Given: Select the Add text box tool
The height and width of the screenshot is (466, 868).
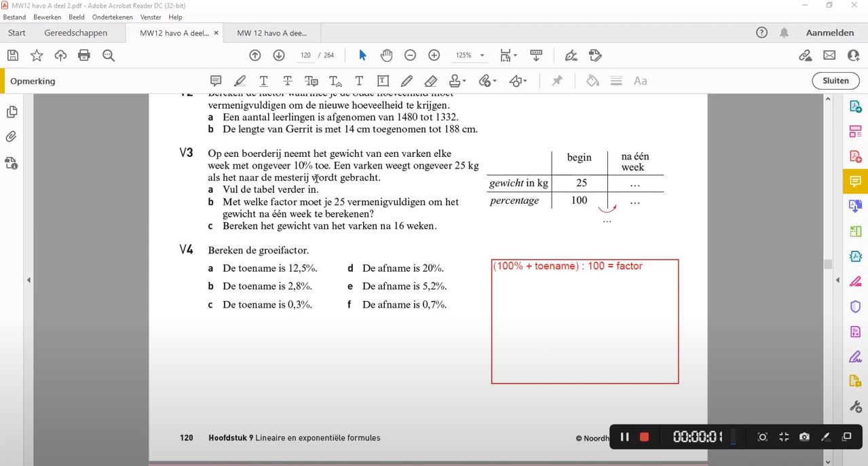Looking at the screenshot, I should [x=383, y=81].
